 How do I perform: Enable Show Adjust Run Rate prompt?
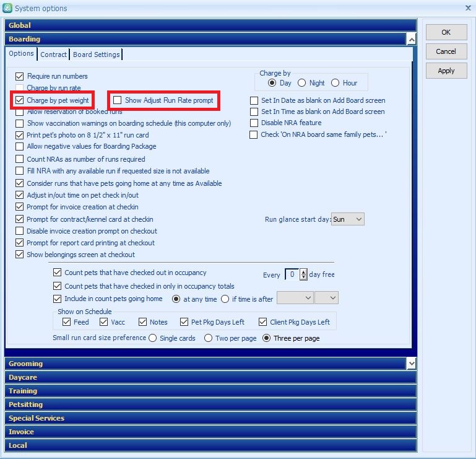pos(117,100)
